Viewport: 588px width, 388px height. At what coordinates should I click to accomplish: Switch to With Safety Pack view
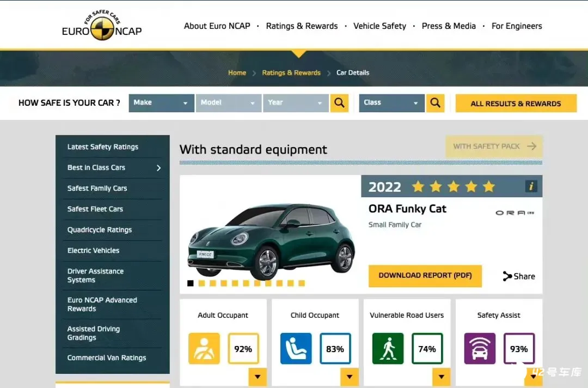coord(494,146)
